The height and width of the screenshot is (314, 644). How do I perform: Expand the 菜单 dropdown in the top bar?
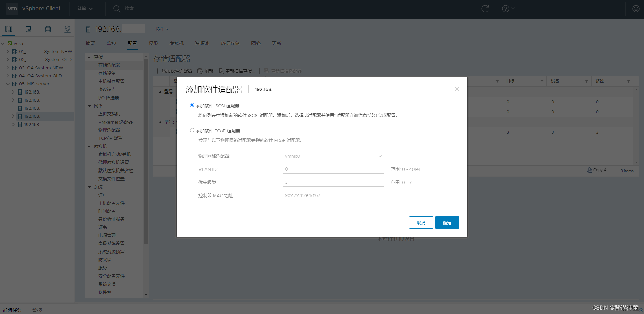tap(84, 9)
